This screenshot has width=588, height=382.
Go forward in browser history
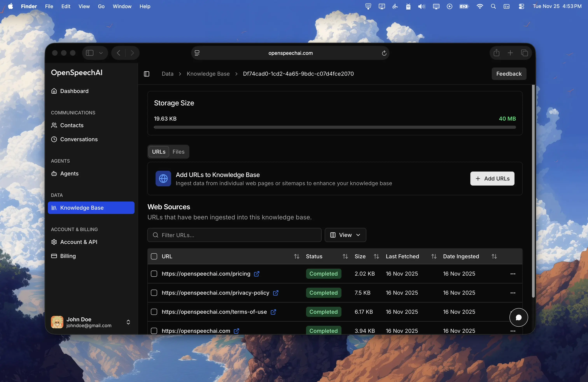pos(132,53)
